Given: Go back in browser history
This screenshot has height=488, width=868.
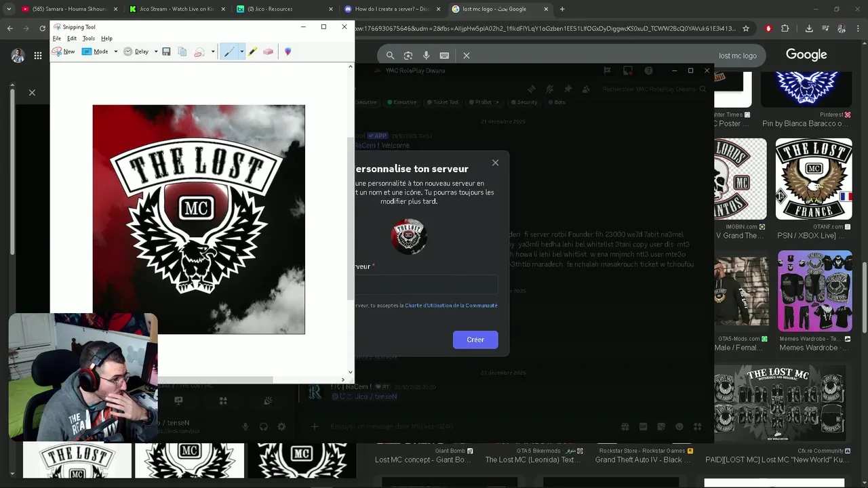Looking at the screenshot, I should click(9, 28).
